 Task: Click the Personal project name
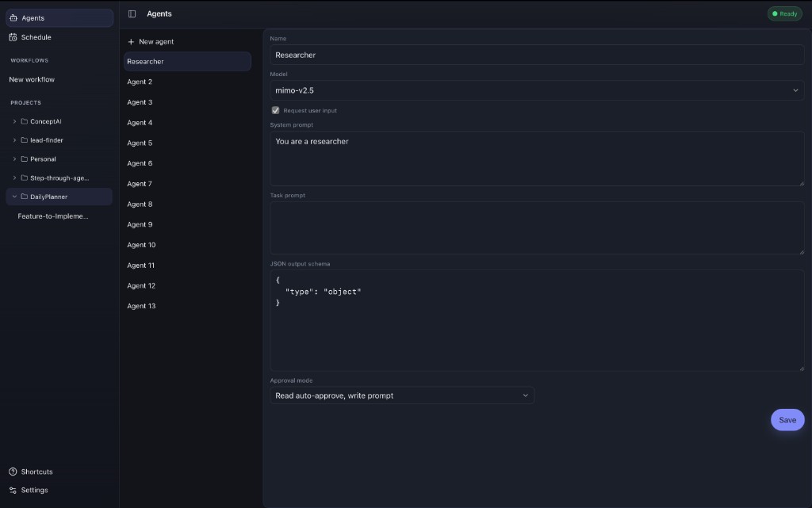pos(43,159)
